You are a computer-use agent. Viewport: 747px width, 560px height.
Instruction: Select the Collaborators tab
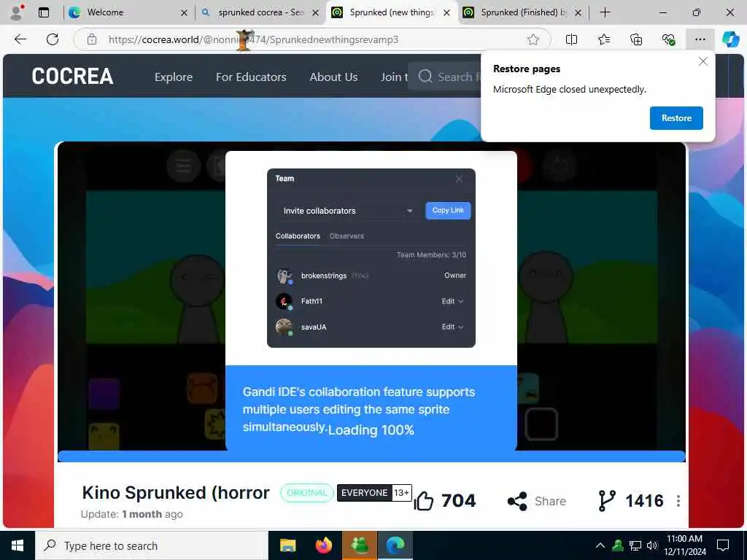pyautogui.click(x=298, y=236)
